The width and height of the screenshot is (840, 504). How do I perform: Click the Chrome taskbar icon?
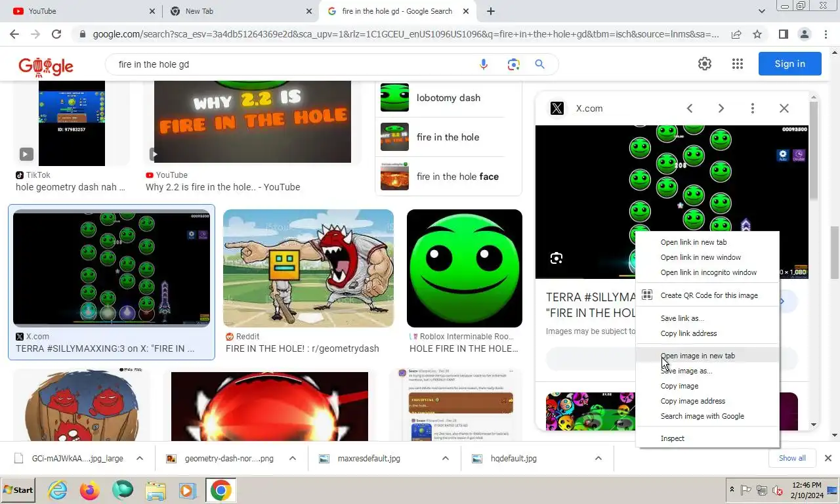point(220,490)
